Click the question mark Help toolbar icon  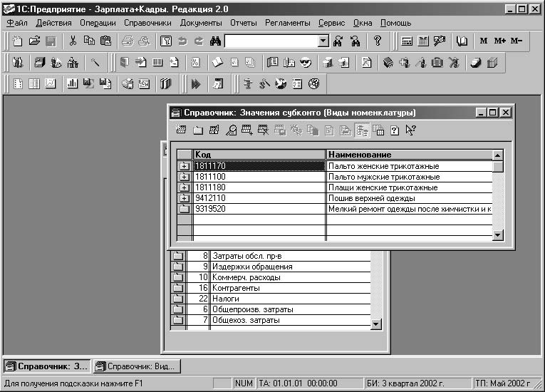pos(378,41)
